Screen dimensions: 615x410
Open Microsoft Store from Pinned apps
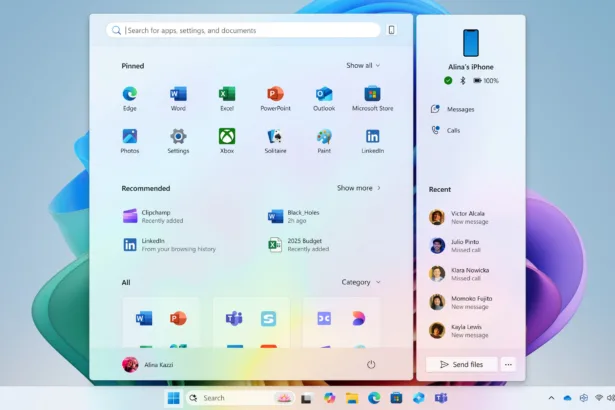point(372,98)
